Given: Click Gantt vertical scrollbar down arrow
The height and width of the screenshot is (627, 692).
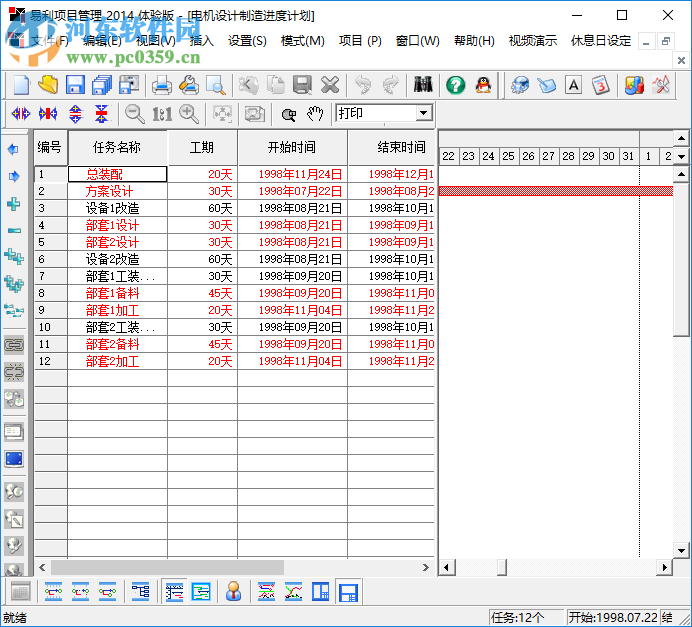Looking at the screenshot, I should [681, 550].
